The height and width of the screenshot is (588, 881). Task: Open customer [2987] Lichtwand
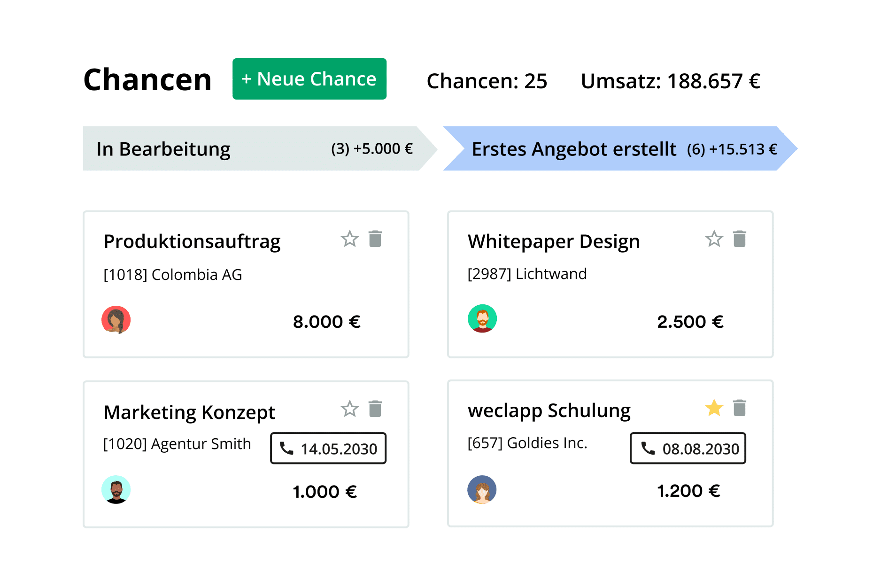(x=527, y=273)
